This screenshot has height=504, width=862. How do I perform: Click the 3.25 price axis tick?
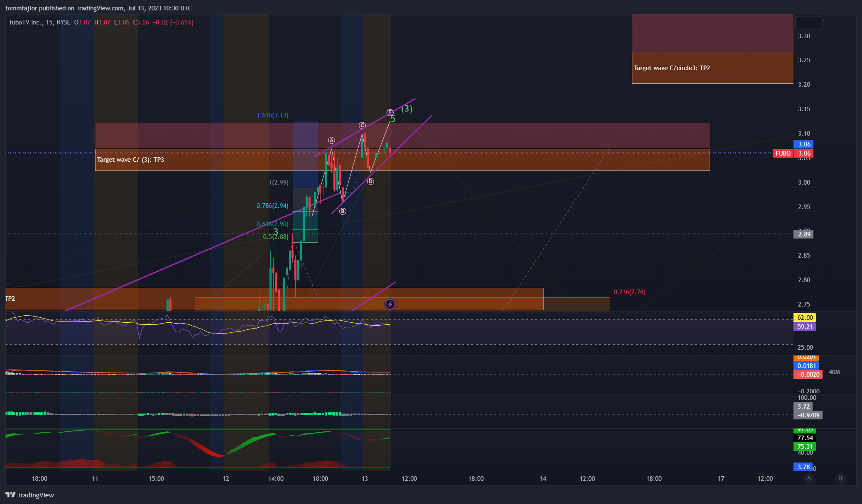click(x=804, y=60)
